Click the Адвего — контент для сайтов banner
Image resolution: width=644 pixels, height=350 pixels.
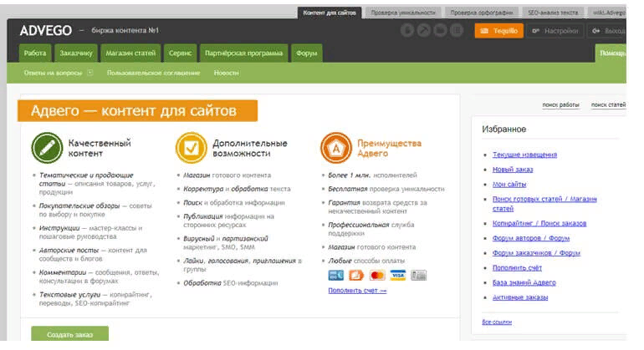point(137,111)
